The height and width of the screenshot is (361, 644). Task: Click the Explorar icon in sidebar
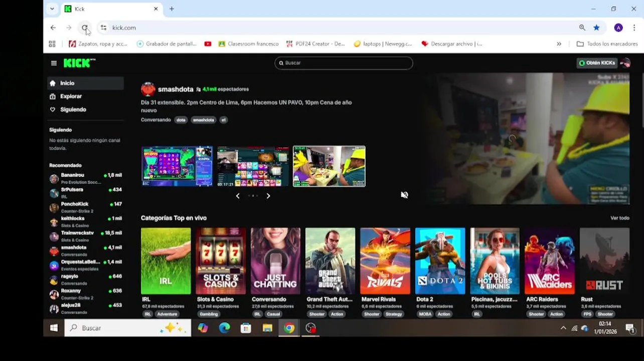click(x=53, y=96)
